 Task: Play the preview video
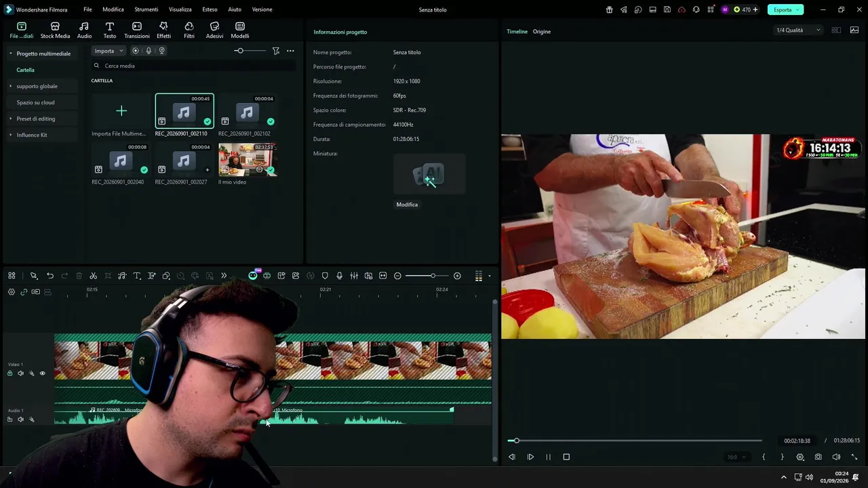[x=530, y=457]
